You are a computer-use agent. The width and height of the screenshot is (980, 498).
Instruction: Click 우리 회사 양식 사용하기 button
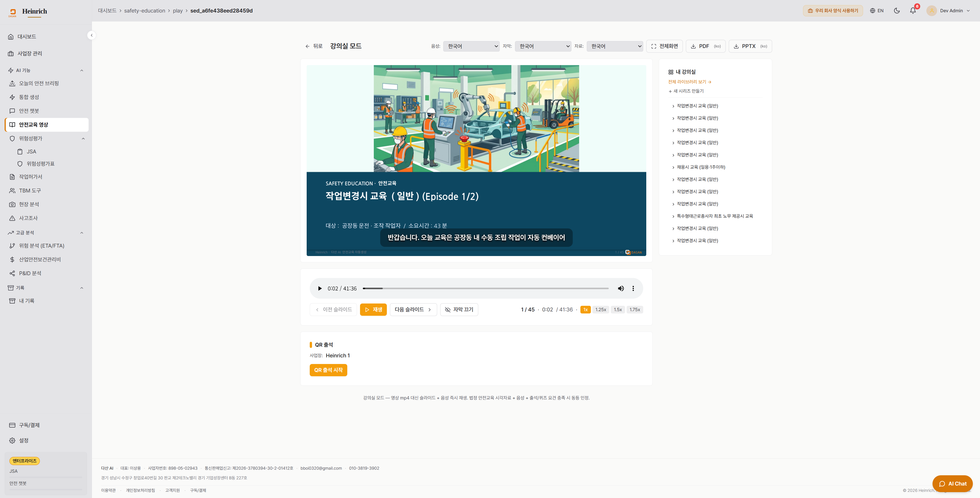coord(833,11)
